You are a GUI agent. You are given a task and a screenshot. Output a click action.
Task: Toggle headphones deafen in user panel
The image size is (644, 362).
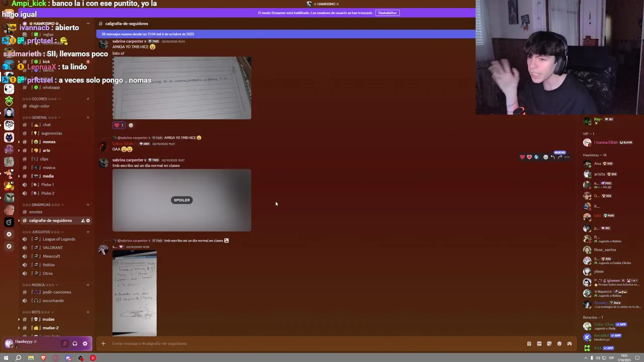tap(74, 344)
